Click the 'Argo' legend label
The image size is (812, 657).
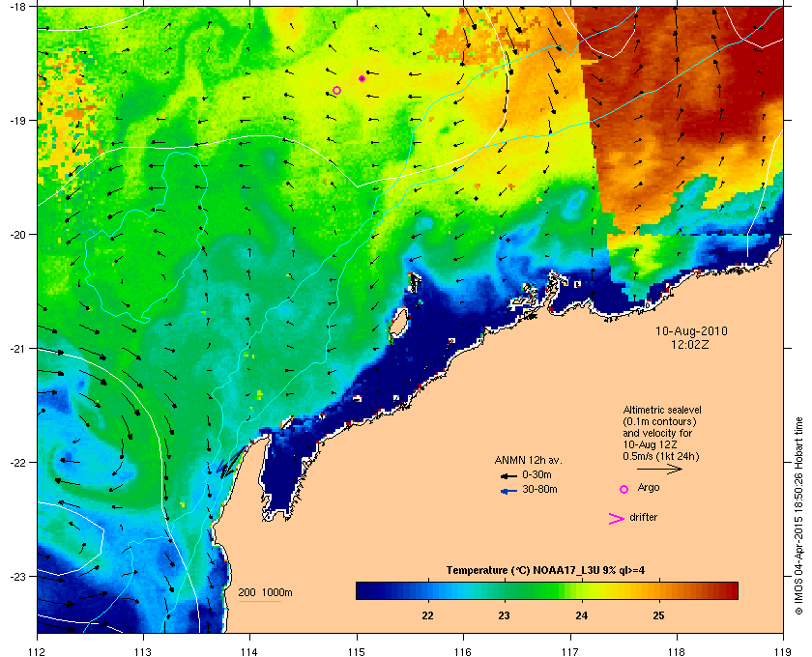[649, 487]
